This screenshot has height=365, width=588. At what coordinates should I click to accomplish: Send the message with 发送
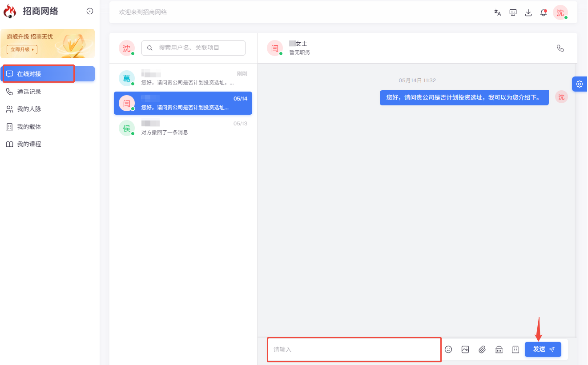[543, 349]
